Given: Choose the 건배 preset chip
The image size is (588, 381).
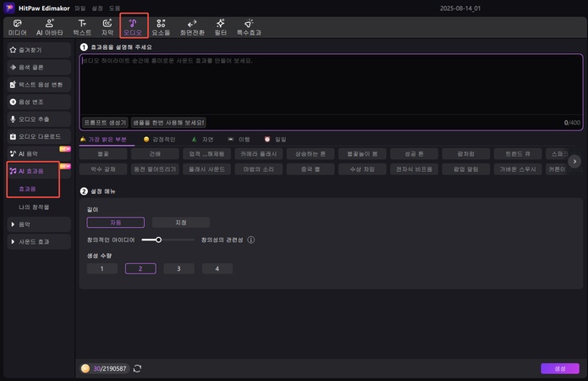Looking at the screenshot, I should (155, 154).
